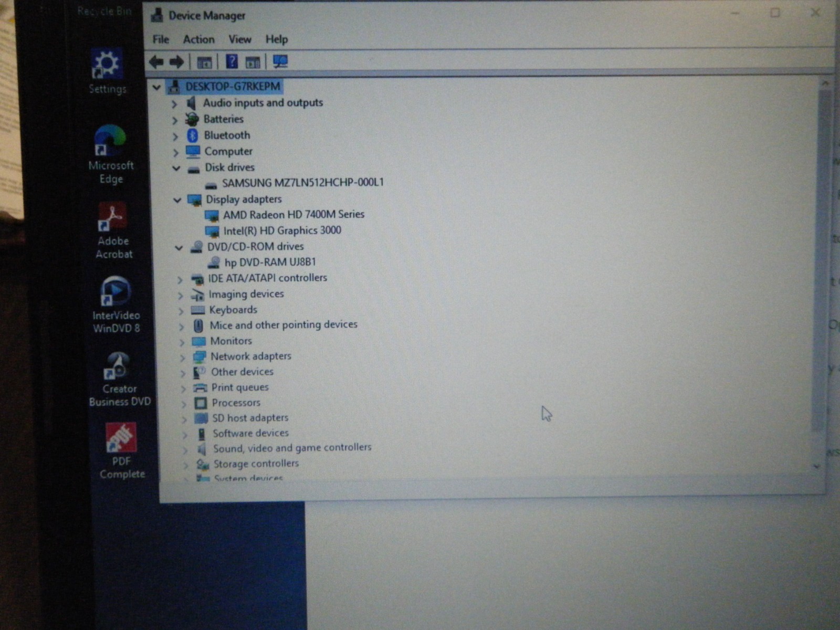Minimize the Device Manager window
Image resolution: width=840 pixels, height=630 pixels.
pos(735,14)
